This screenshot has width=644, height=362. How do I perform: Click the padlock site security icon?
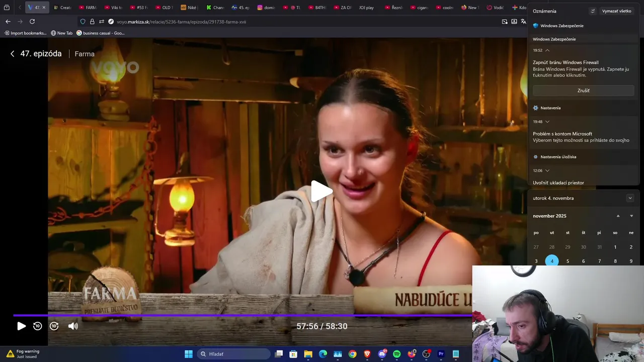tap(92, 22)
